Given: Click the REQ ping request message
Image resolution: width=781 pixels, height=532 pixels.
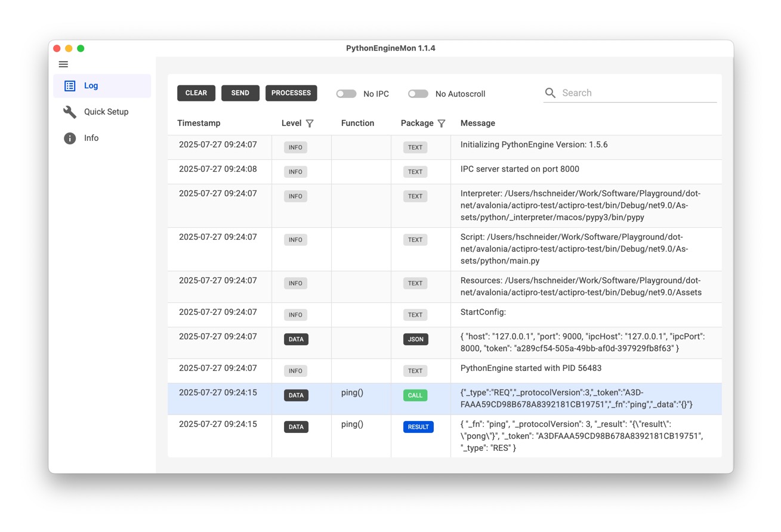Looking at the screenshot, I should [x=577, y=399].
